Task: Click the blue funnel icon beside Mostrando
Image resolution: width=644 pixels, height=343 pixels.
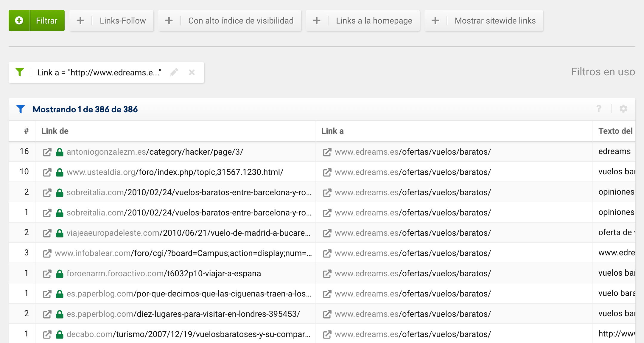Action: click(x=21, y=109)
